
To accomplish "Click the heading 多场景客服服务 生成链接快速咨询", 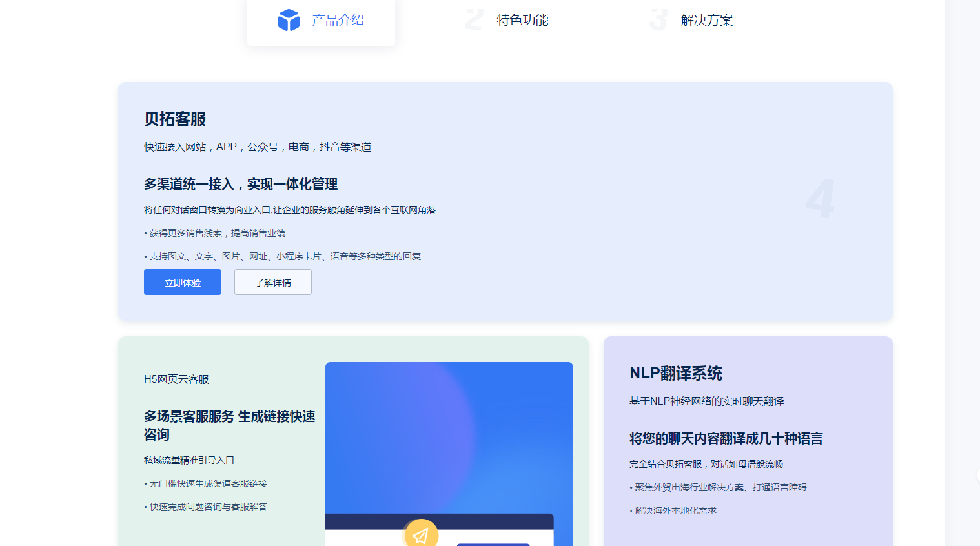I will [230, 425].
